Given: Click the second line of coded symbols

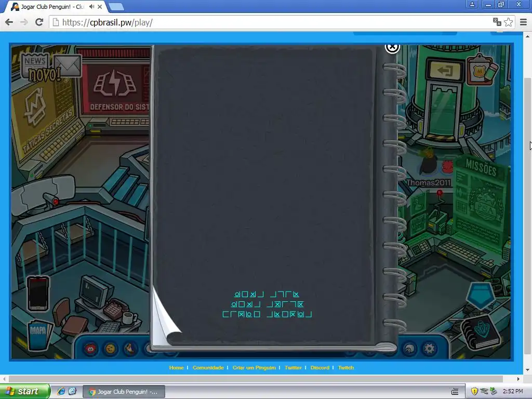Looking at the screenshot, I should (x=268, y=304).
